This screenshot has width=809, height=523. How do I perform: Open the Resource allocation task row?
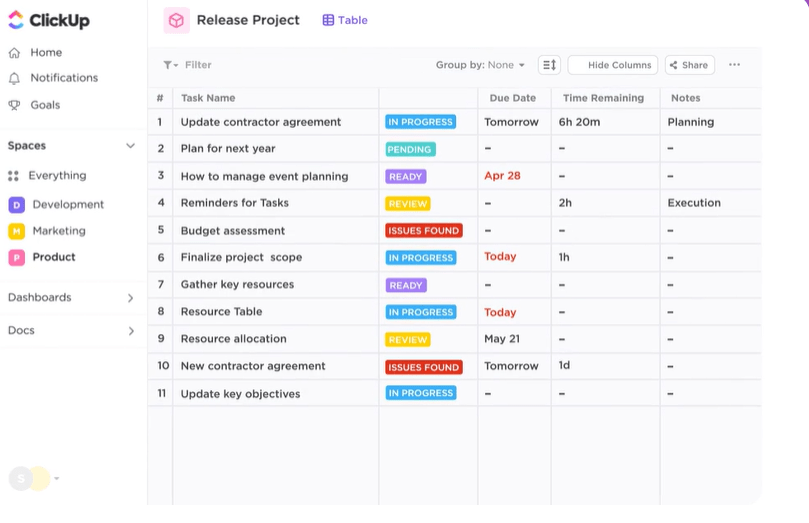[454, 339]
